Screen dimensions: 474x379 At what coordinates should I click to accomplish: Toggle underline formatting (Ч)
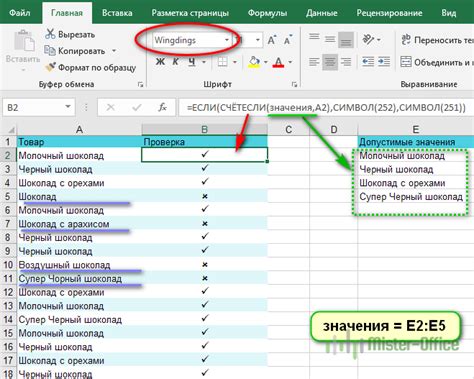click(192, 62)
